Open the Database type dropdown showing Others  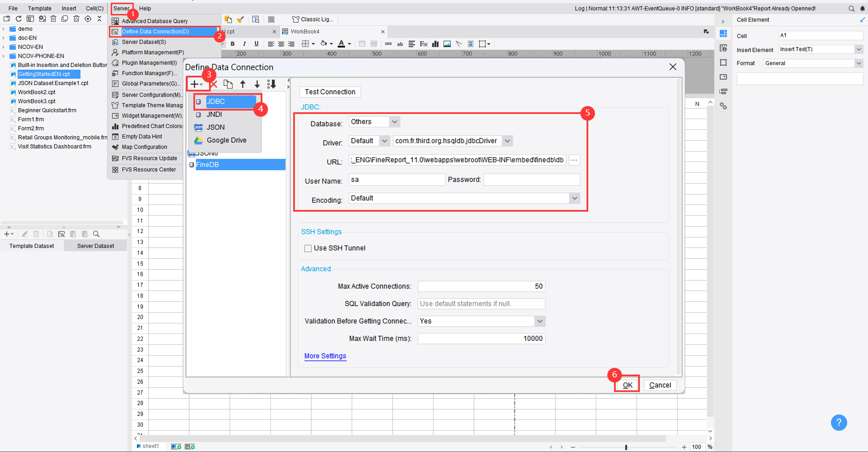[x=394, y=122]
